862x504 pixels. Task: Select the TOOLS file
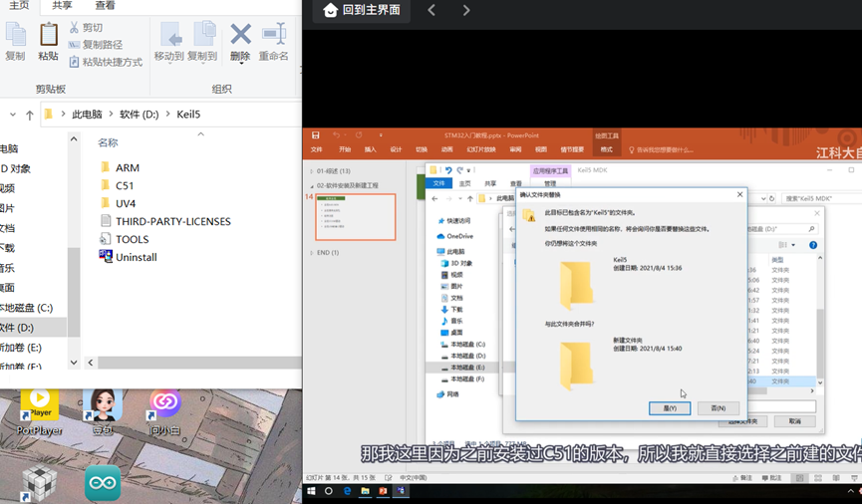coord(125,239)
